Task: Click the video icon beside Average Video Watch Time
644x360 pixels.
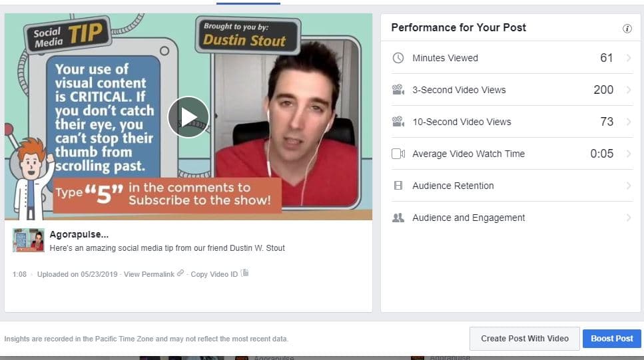Action: [398, 154]
